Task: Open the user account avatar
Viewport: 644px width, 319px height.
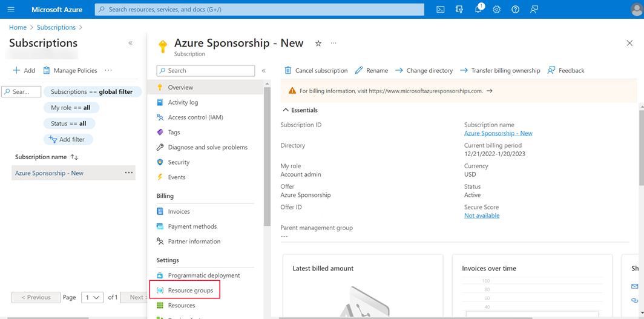Action: pos(637,10)
